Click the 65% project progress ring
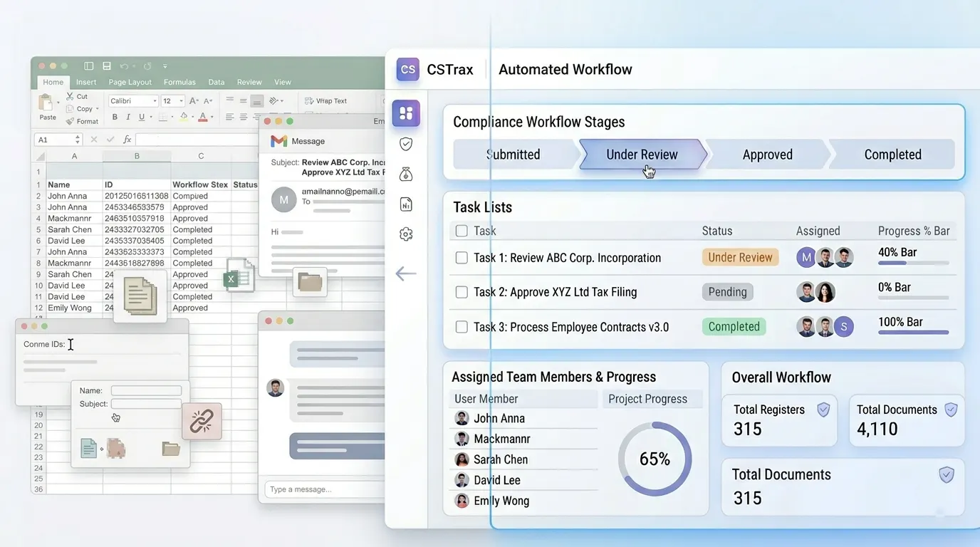 (x=655, y=459)
